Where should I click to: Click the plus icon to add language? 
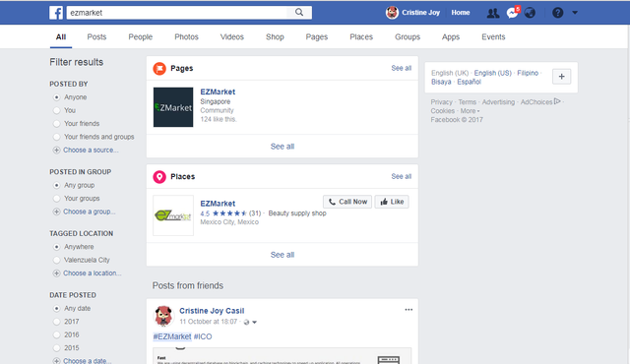tap(561, 77)
